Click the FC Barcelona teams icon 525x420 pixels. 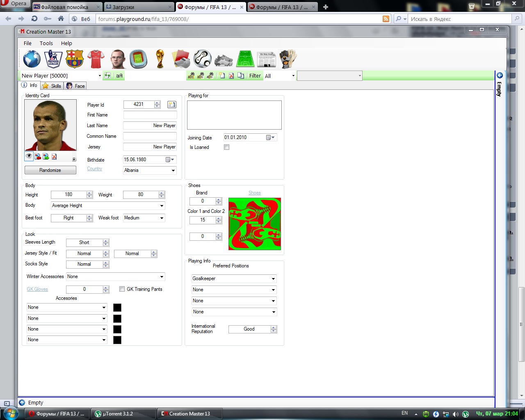point(75,59)
